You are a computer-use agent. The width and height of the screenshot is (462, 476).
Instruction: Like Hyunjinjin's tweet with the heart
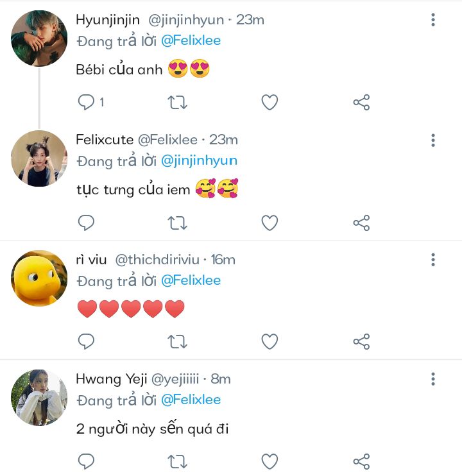[x=269, y=102]
